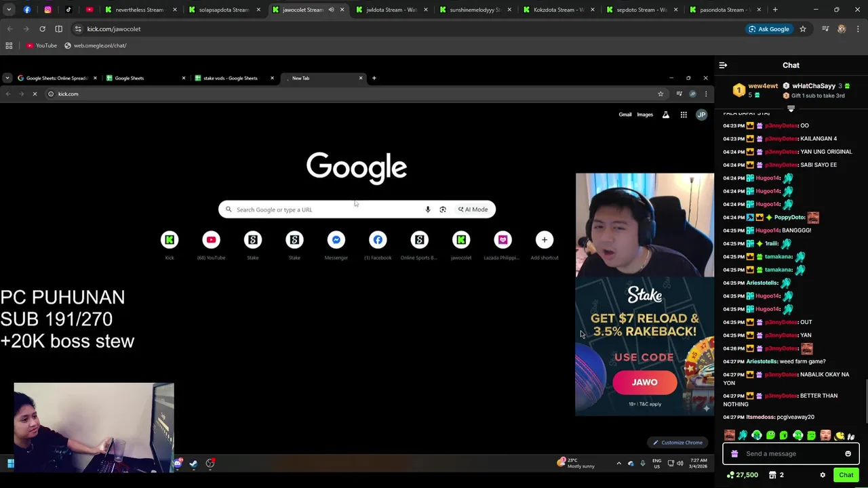Open the Kick shortcut tile
868x488 pixels.
click(x=170, y=245)
